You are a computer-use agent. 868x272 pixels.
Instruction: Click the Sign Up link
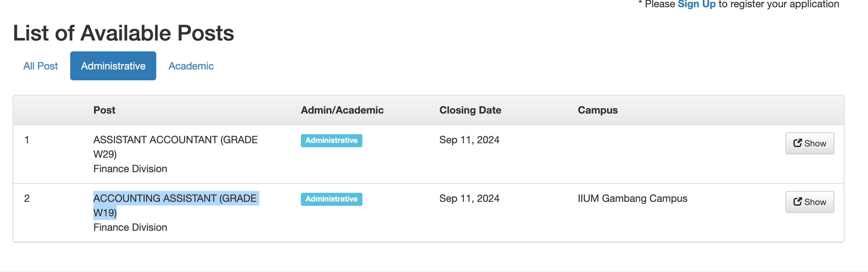[x=696, y=4]
